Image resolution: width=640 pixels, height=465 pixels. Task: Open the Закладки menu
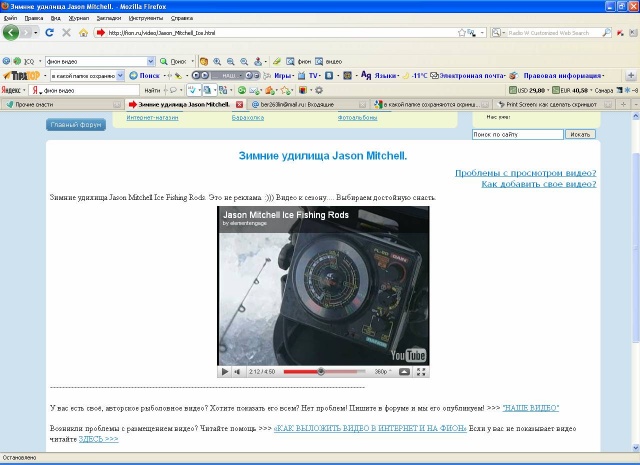pos(108,18)
